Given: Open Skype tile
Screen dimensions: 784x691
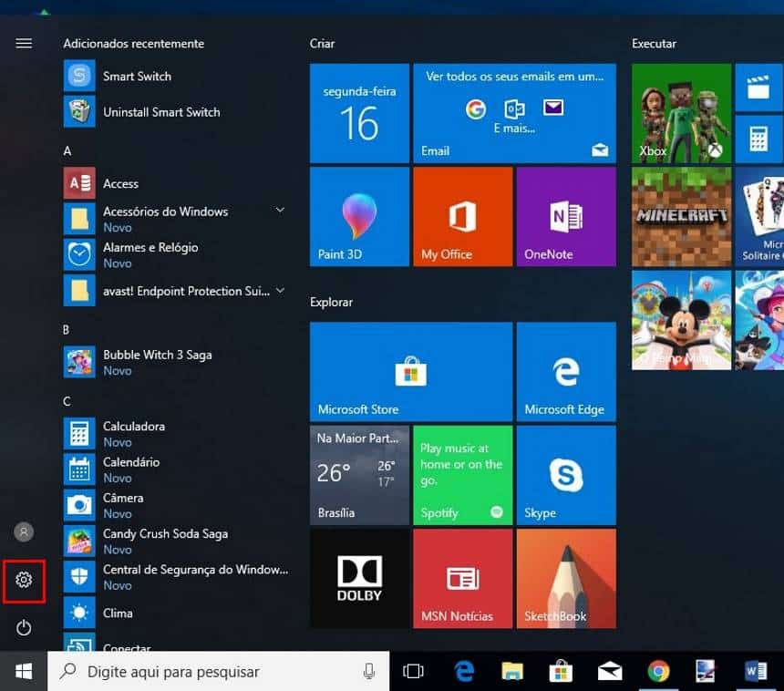Looking at the screenshot, I should pos(566,475).
